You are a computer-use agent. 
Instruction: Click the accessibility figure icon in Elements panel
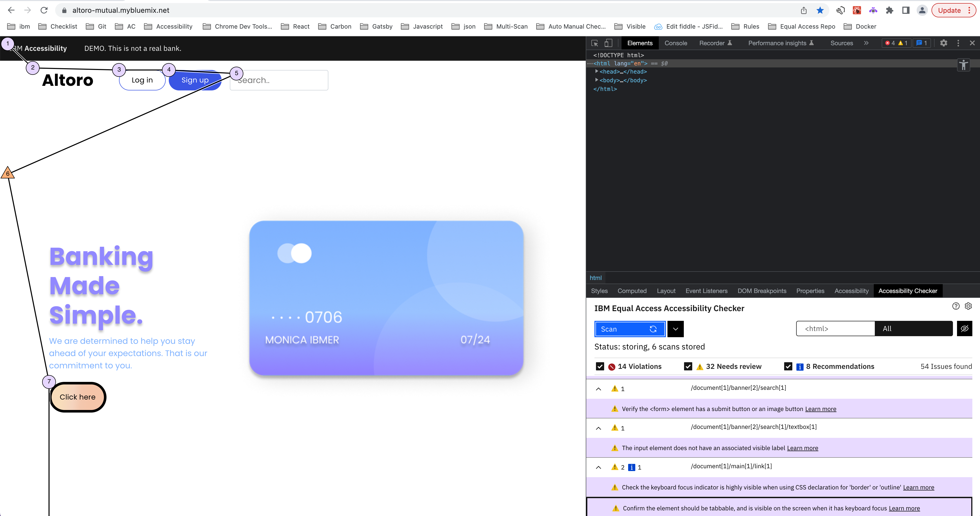click(963, 65)
